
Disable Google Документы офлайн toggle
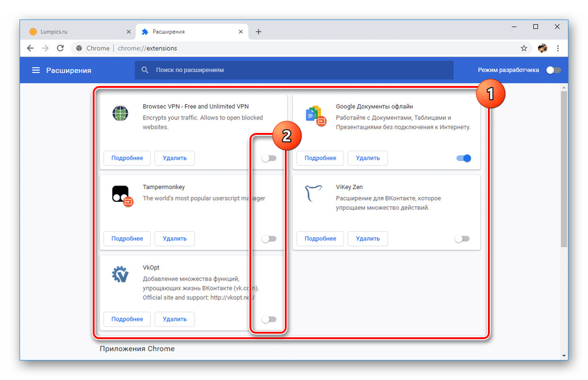[x=464, y=159]
